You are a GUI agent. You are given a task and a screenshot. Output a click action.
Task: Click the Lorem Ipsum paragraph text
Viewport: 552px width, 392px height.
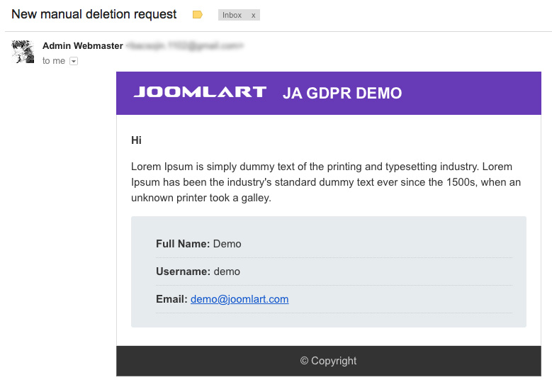pos(326,182)
